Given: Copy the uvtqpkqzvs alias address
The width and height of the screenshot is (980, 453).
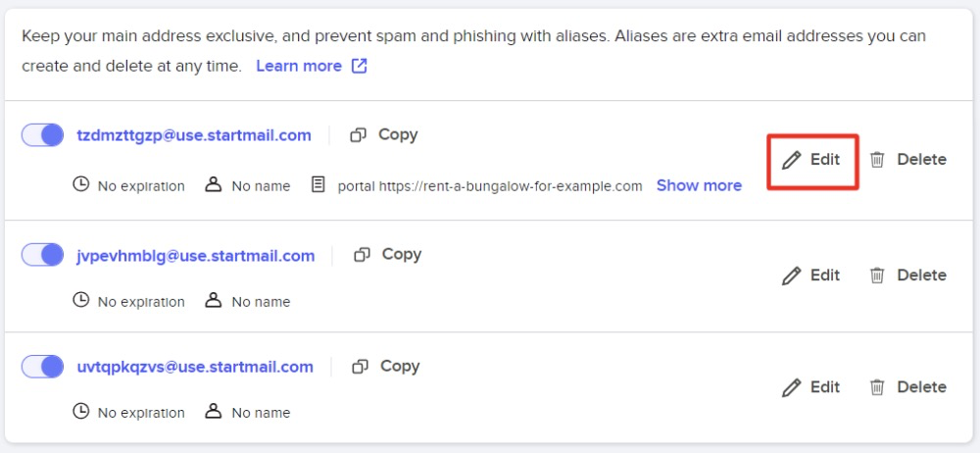Looking at the screenshot, I should click(385, 367).
